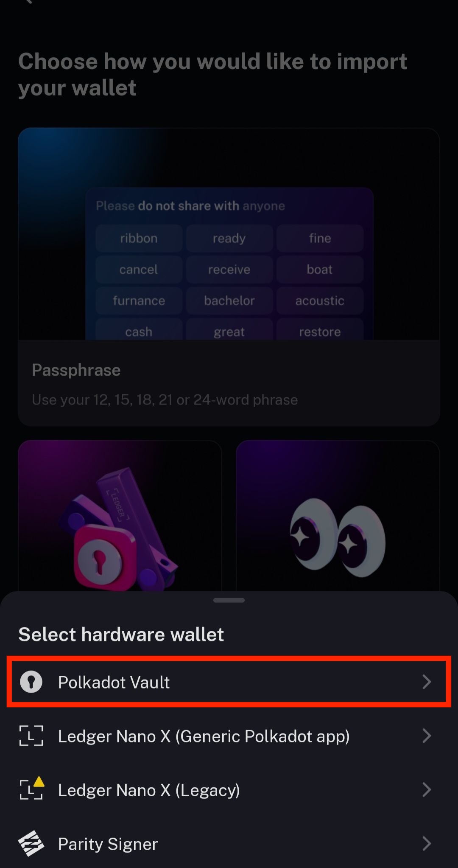Tap the Select hardware wallet heading
The image size is (458, 868).
(121, 635)
